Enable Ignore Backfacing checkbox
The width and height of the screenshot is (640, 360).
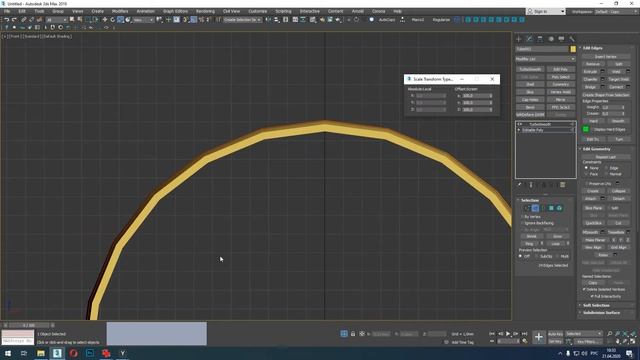[x=522, y=223]
